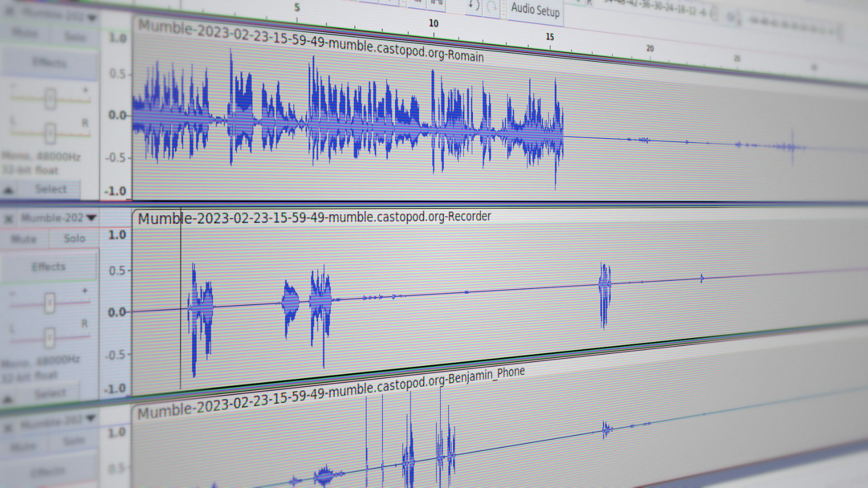Open the Recorder track name dropdown menu
Screen dimensions: 868x488
92,218
